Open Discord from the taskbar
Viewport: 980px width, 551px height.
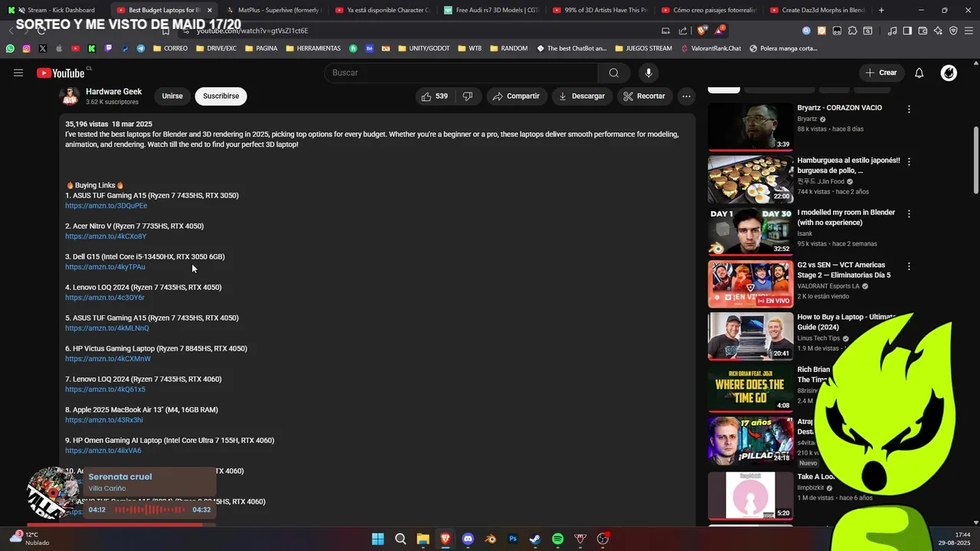(x=468, y=539)
